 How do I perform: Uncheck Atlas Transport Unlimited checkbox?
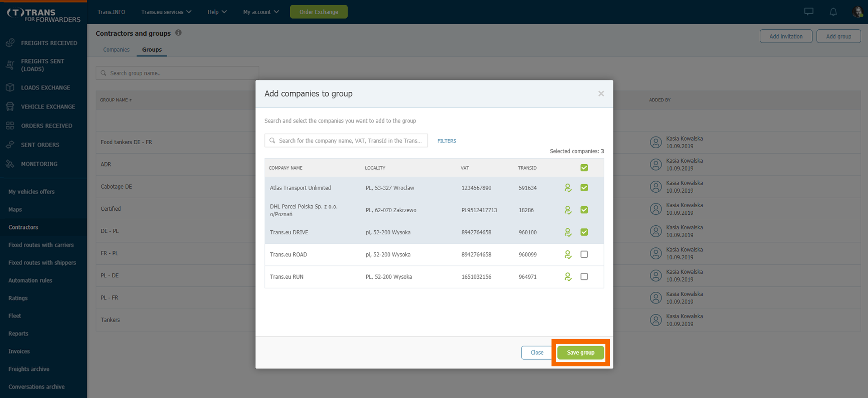pyautogui.click(x=584, y=188)
